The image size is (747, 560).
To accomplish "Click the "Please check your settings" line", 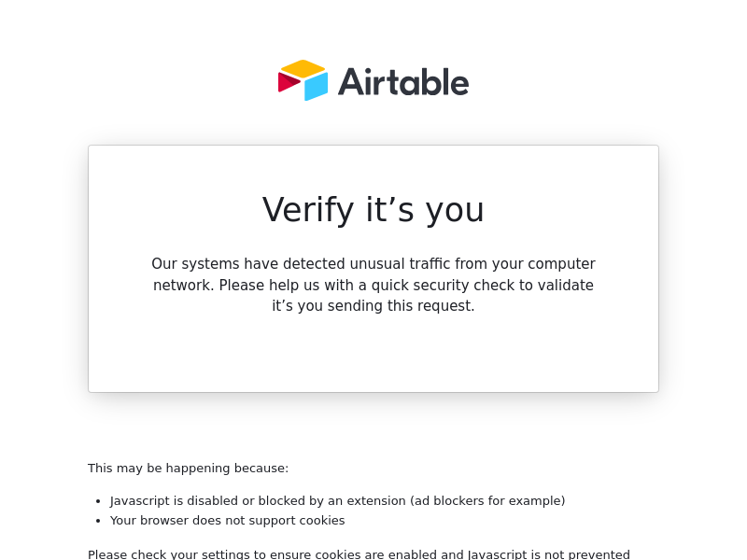I will coord(359,553).
